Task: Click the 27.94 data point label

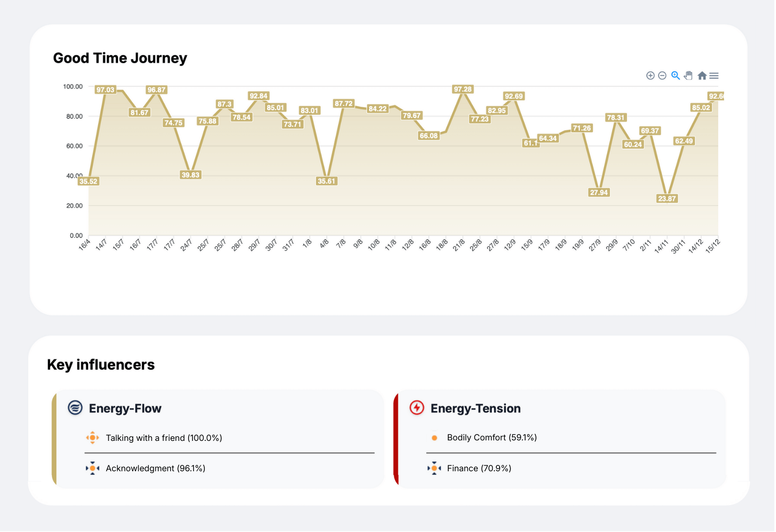Action: coord(599,193)
